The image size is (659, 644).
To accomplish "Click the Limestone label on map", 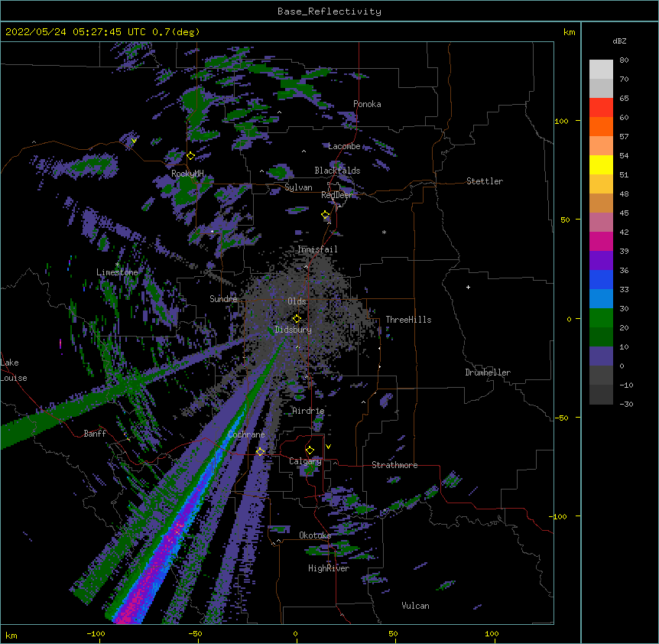I will (117, 272).
